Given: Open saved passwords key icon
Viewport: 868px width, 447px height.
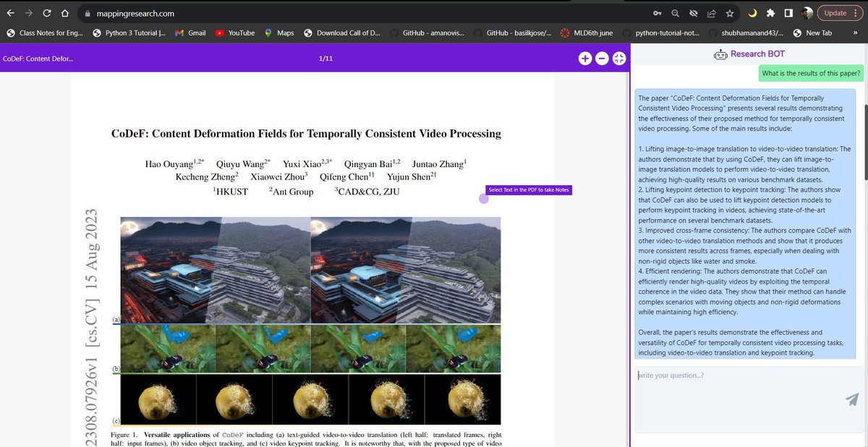Looking at the screenshot, I should (657, 13).
